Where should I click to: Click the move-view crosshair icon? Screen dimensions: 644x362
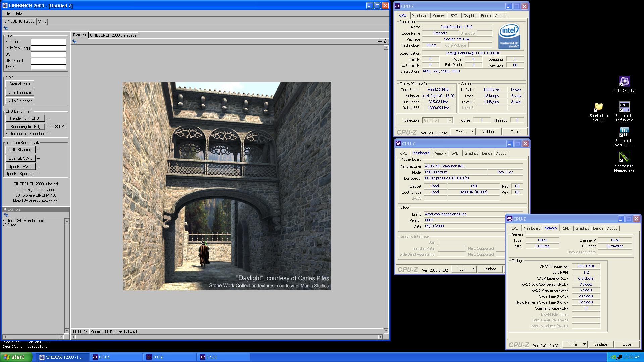tap(380, 42)
